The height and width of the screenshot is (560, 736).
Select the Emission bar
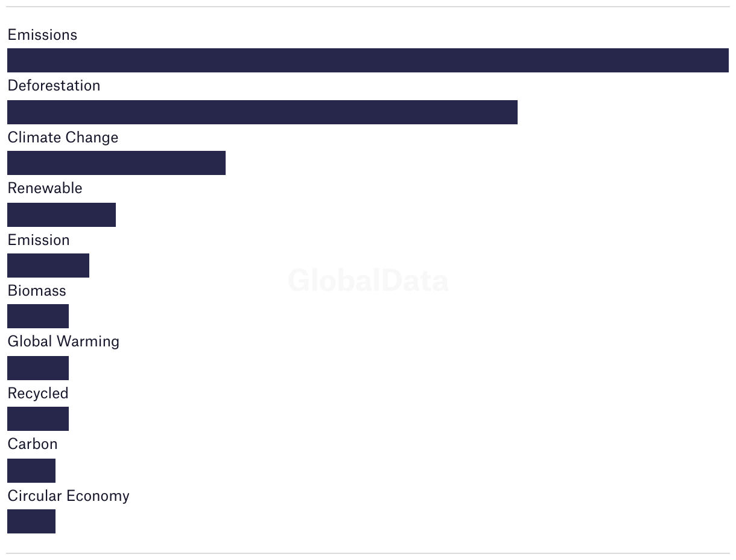tap(48, 266)
